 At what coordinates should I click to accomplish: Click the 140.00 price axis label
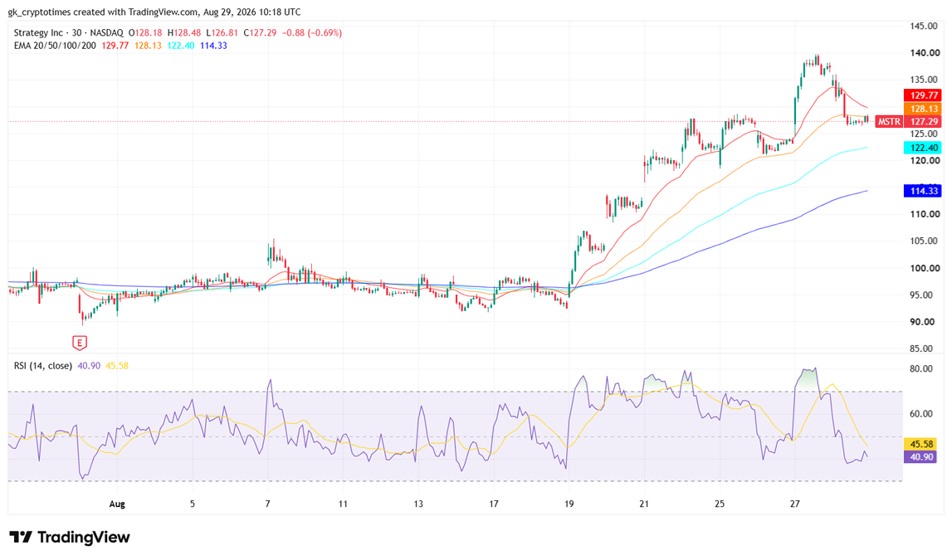coord(924,53)
